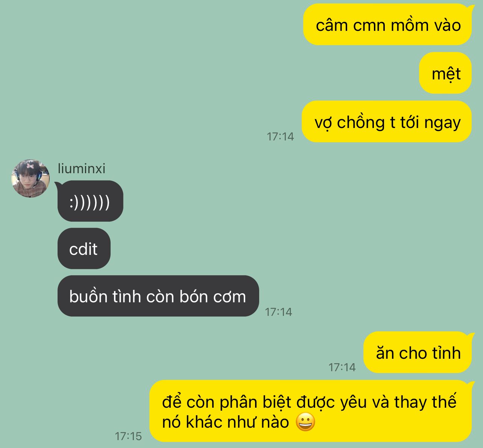Viewport: 483px width, 448px height.
Task: Select the "vợ chồng t tới ngay" bubble
Action: (x=387, y=122)
